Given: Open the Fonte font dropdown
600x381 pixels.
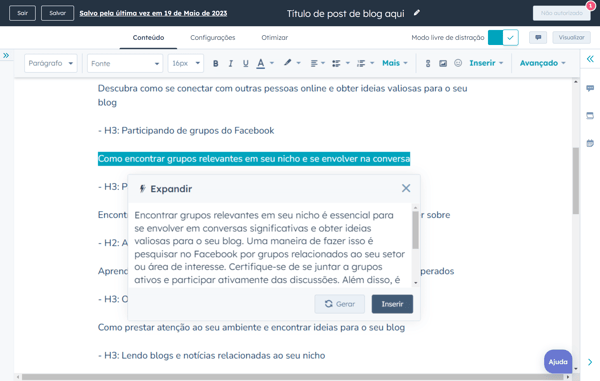Looking at the screenshot, I should 125,64.
